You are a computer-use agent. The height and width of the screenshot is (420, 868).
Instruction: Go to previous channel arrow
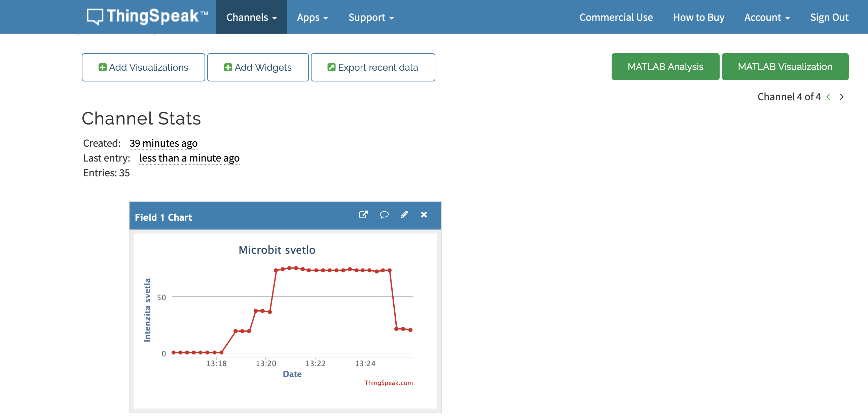[828, 97]
